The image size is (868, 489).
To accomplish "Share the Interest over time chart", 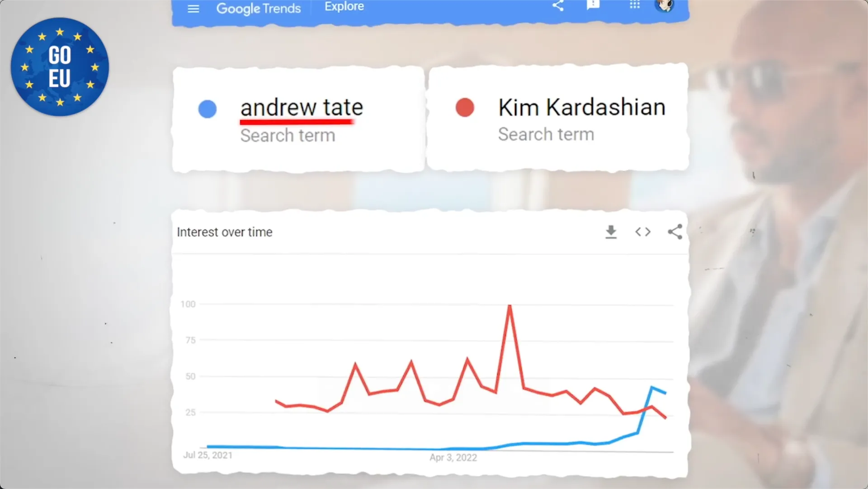I will click(675, 232).
